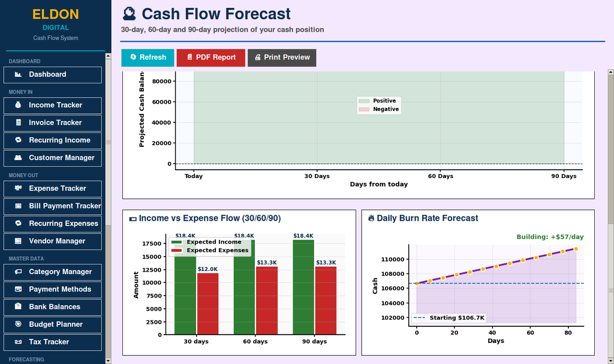Screen dimensions: 614x364
Task: Click the main content scrollbar down arrow
Action: click(x=610, y=360)
